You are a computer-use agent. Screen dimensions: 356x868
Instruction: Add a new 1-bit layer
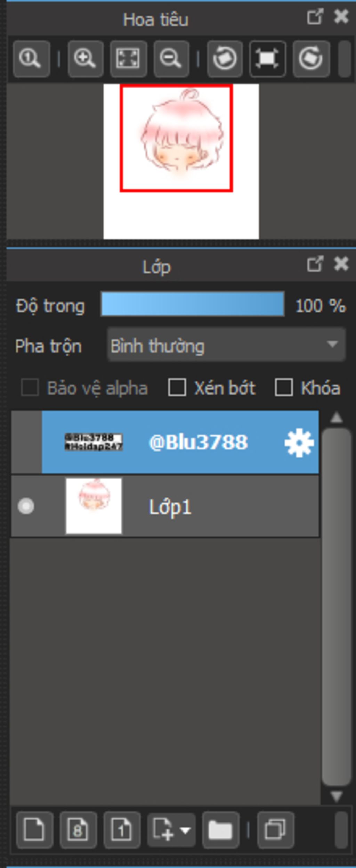click(x=122, y=830)
